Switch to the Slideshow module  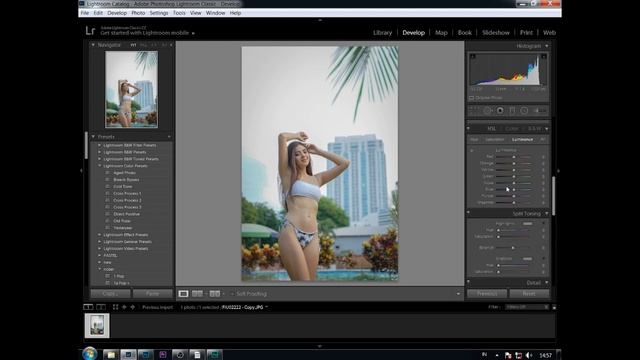coord(496,33)
